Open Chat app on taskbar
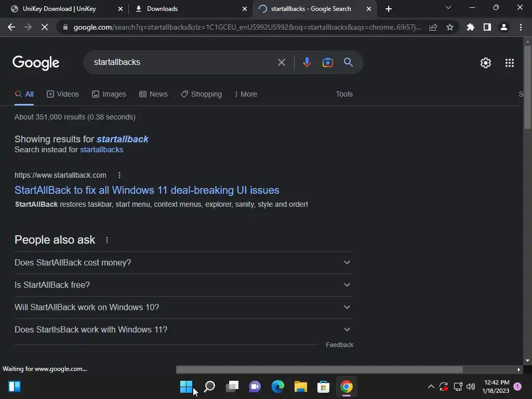The width and height of the screenshot is (532, 399). coord(255,387)
